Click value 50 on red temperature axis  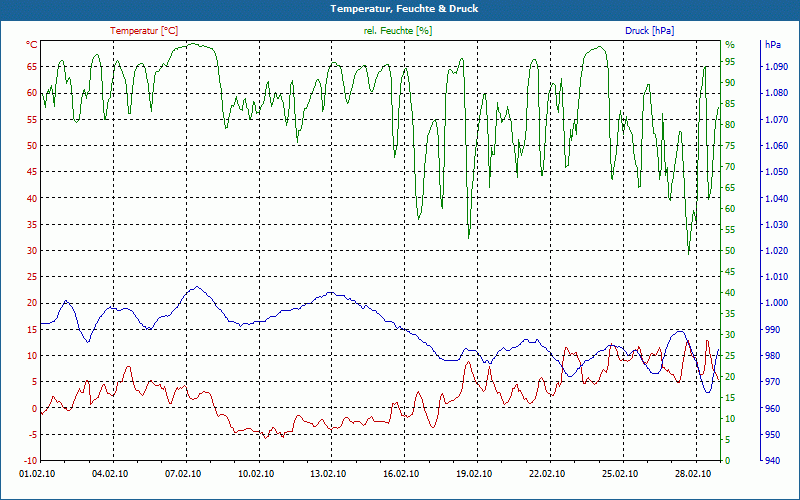32,146
